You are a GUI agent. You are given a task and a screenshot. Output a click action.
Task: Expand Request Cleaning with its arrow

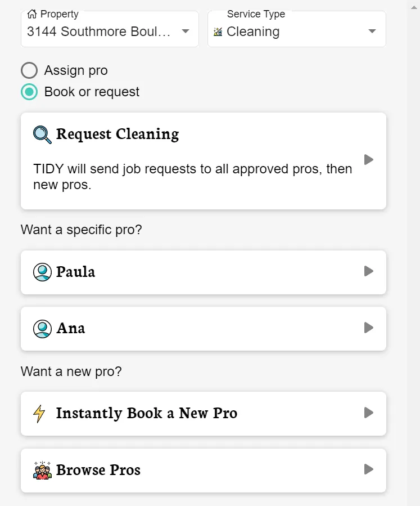369,160
